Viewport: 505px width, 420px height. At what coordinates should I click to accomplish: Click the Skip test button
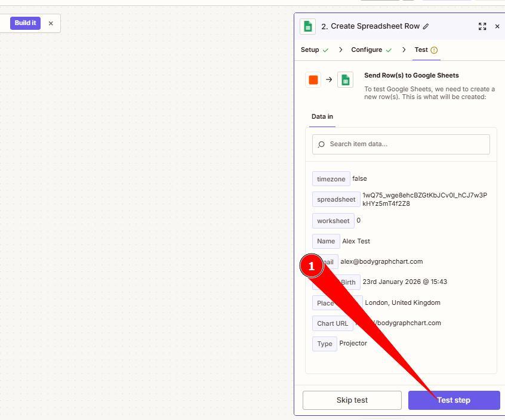pos(352,400)
